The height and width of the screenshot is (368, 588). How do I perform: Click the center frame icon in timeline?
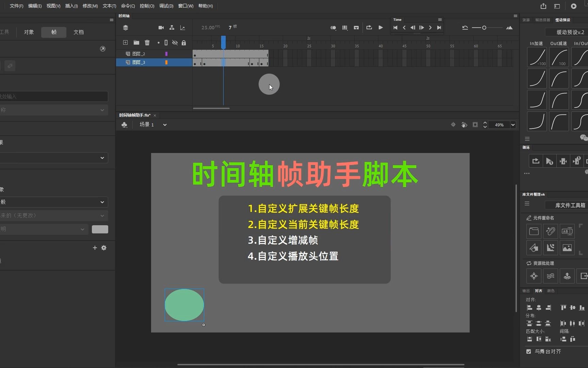coord(356,28)
